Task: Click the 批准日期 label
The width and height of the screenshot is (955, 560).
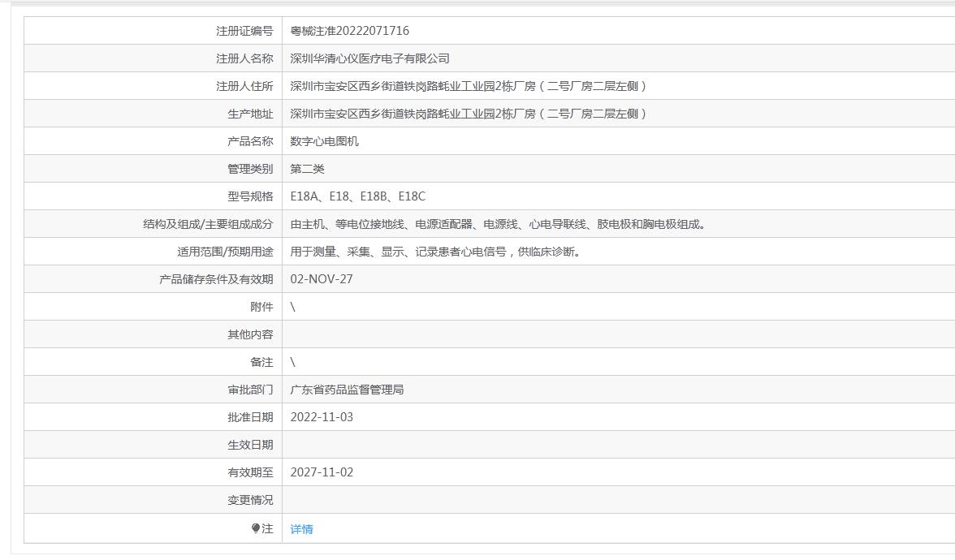Action: coord(250,417)
